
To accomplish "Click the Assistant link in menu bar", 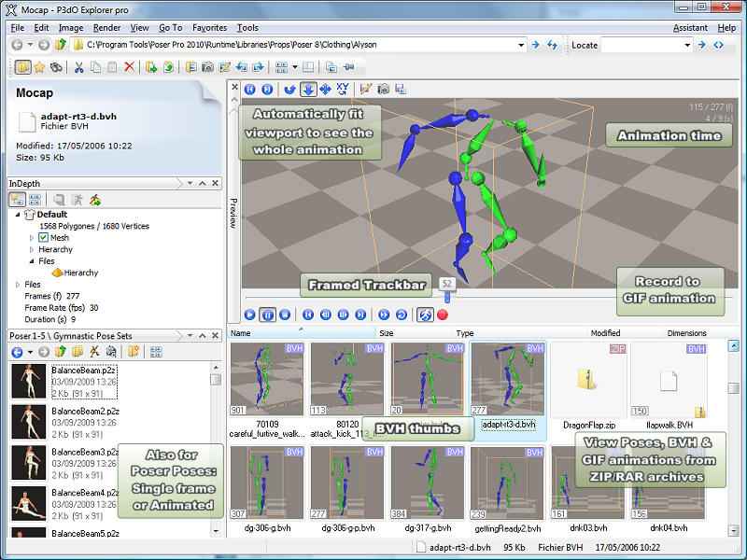I will click(x=690, y=28).
